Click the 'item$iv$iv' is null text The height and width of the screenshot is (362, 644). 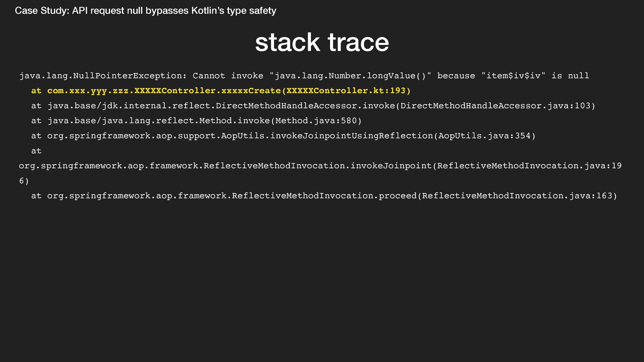pyautogui.click(x=535, y=76)
